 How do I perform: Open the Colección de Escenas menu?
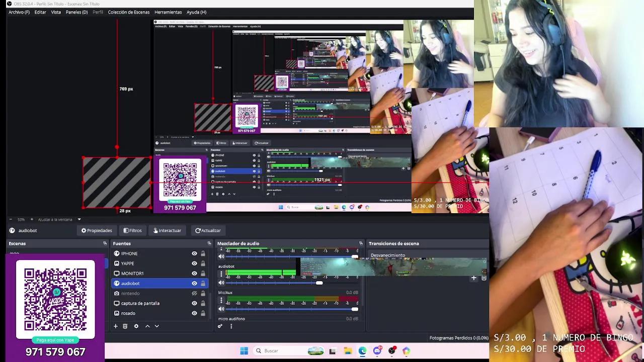pyautogui.click(x=128, y=12)
